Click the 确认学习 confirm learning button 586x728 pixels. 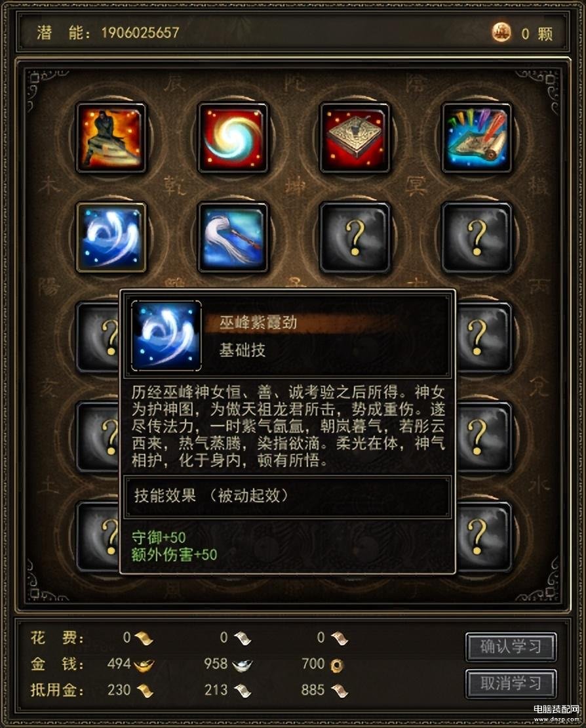click(x=511, y=646)
